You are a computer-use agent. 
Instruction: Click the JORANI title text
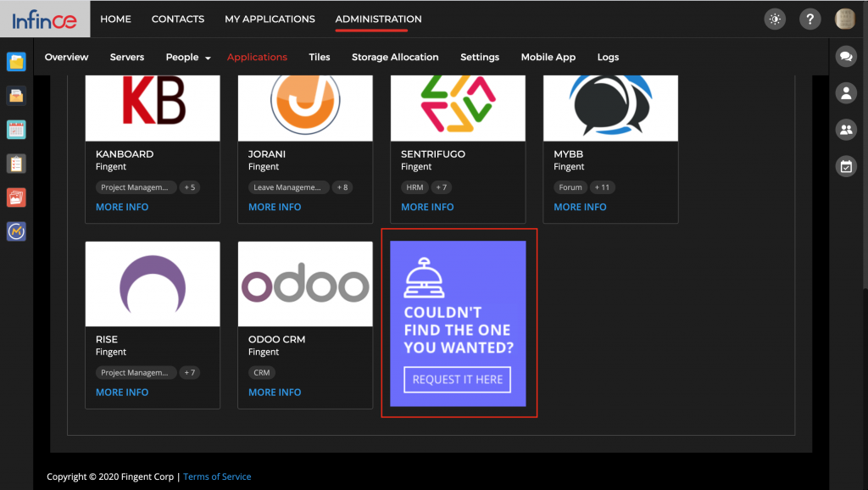coord(267,154)
